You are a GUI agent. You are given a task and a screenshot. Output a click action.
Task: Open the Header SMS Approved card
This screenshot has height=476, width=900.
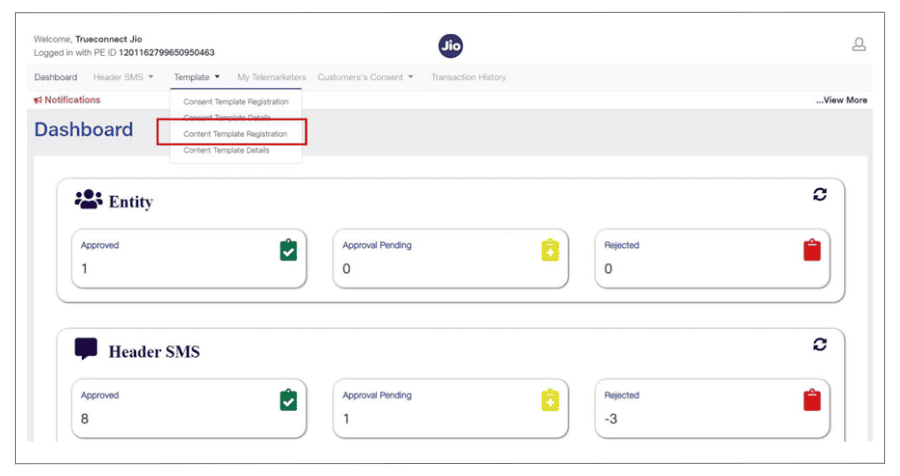[189, 408]
